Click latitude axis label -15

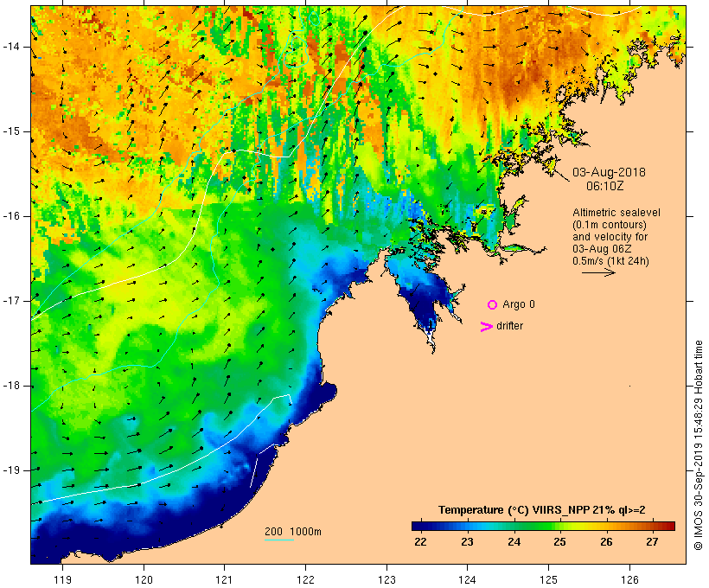tap(11, 131)
